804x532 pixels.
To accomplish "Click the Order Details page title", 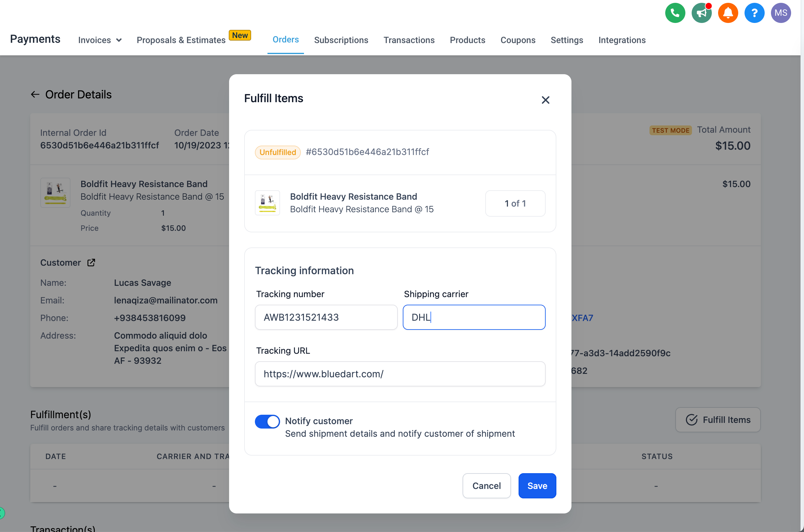I will 78,94.
